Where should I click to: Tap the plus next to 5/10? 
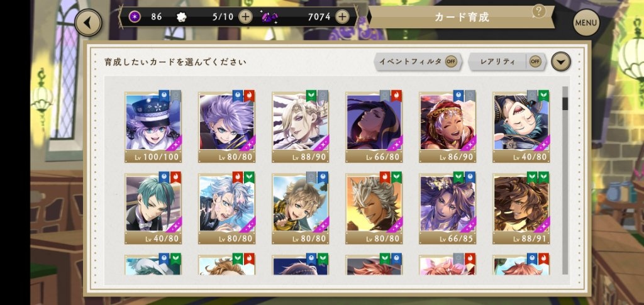pos(246,17)
